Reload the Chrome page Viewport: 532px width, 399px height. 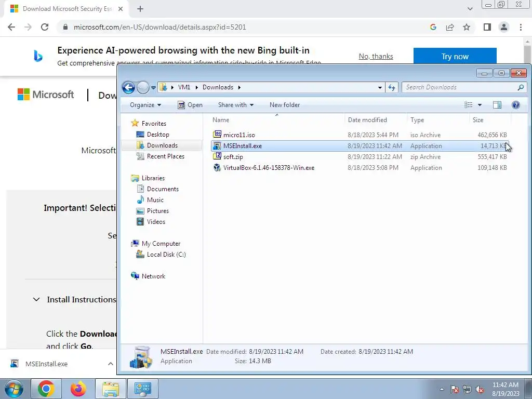pos(45,27)
